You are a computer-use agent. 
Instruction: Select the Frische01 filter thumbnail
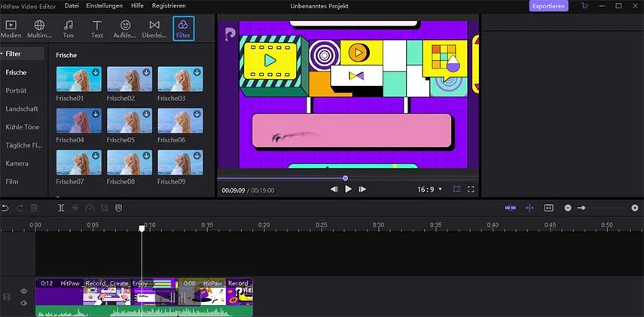78,79
